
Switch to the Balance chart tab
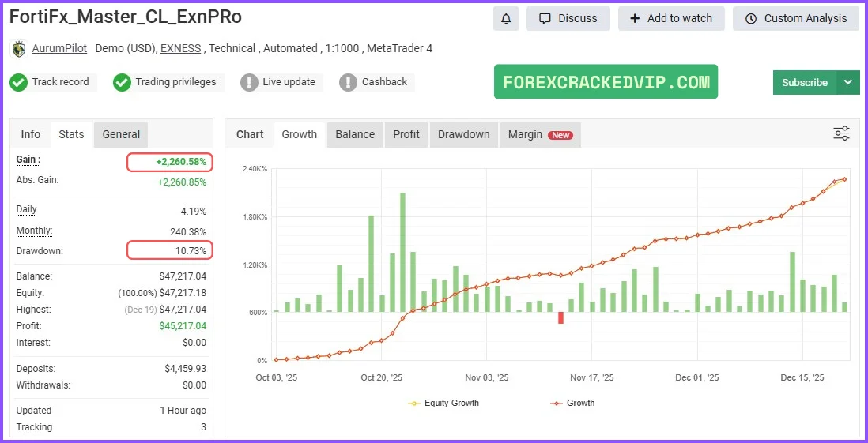(x=355, y=134)
